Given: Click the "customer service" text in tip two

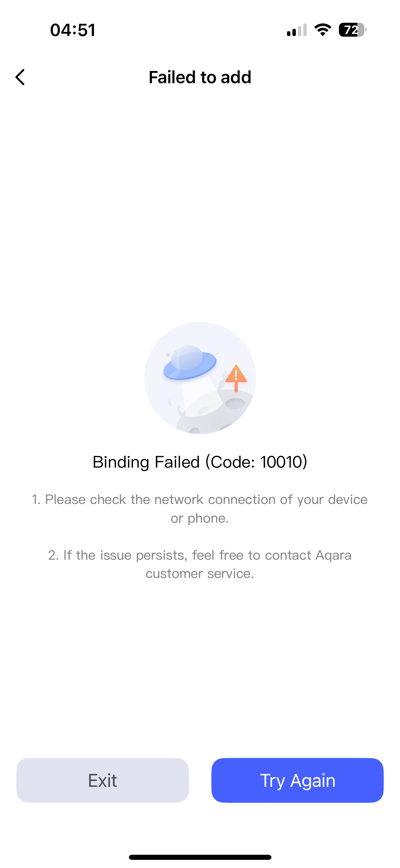Looking at the screenshot, I should coord(199,573).
